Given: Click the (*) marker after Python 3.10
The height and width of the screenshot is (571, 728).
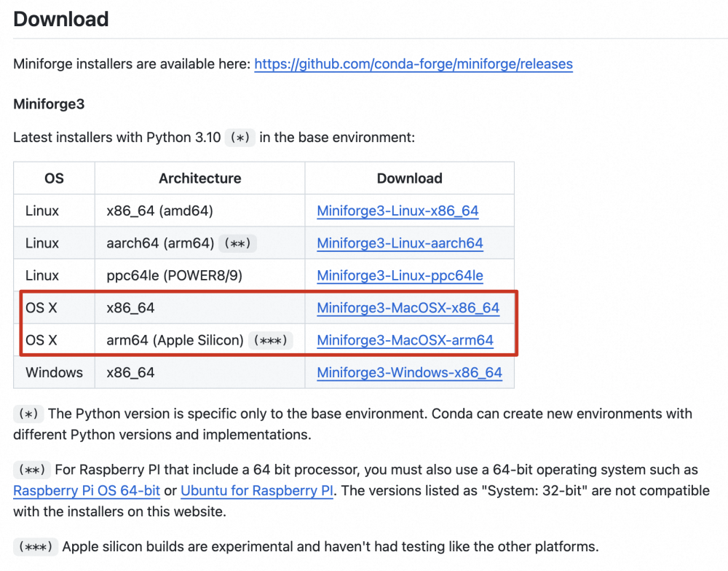Looking at the screenshot, I should (240, 138).
